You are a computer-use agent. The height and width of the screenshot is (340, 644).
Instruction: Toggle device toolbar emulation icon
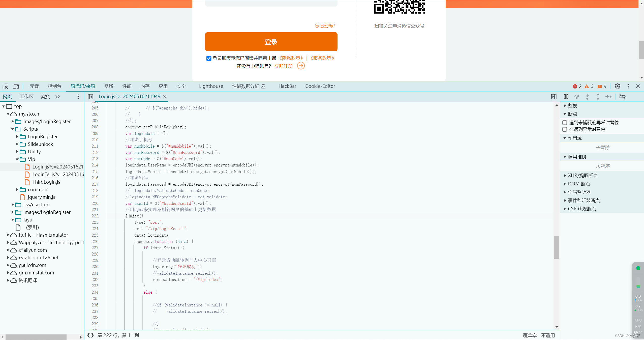(16, 86)
